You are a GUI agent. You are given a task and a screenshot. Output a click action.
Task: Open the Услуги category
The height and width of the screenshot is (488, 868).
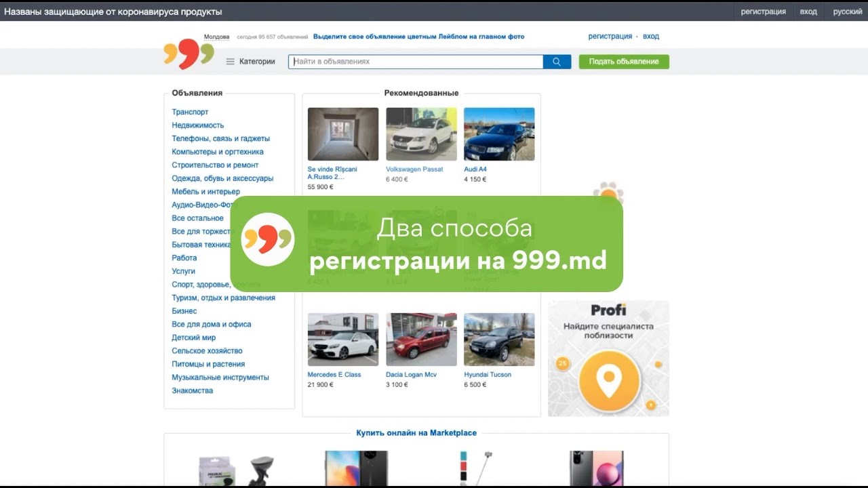(x=183, y=271)
